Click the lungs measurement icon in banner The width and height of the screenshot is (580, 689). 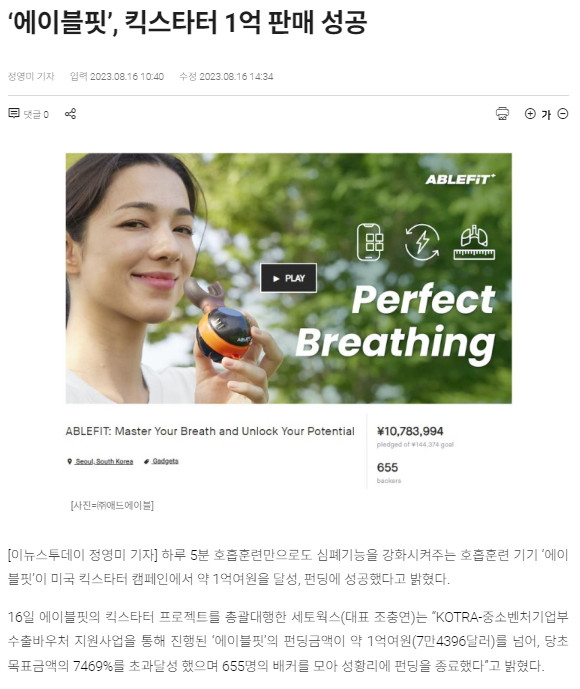[x=474, y=242]
